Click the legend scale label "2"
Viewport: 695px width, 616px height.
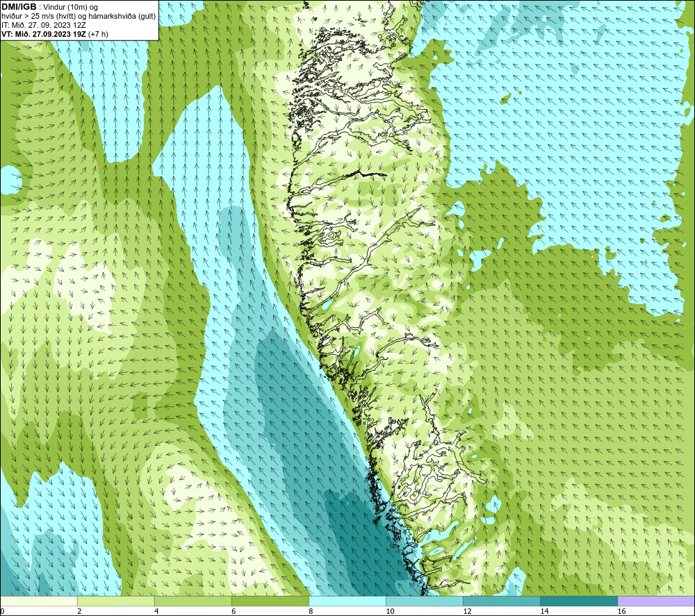[79, 611]
